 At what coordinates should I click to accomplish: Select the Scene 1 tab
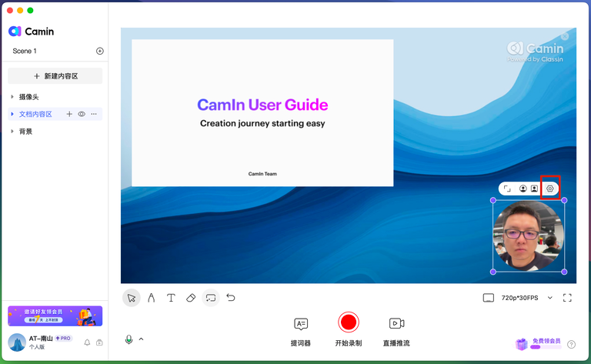25,51
